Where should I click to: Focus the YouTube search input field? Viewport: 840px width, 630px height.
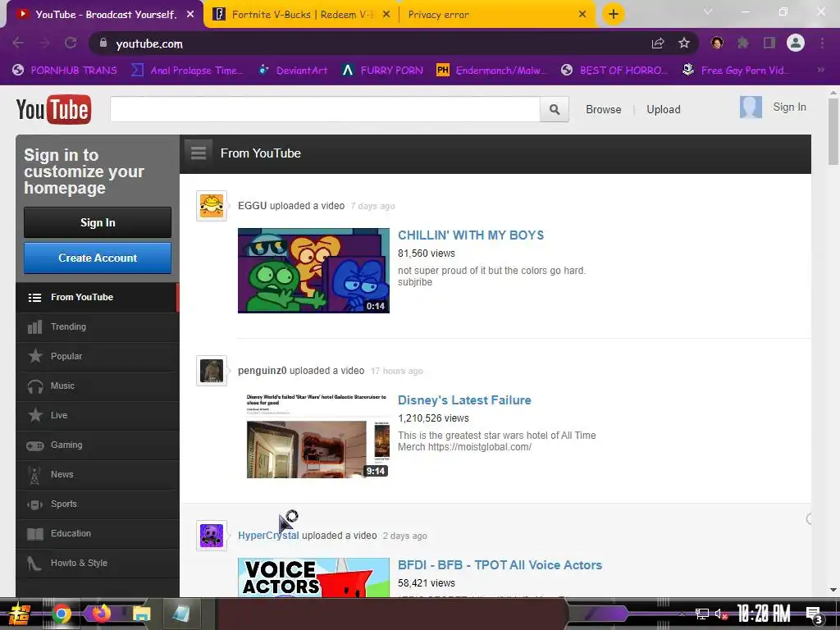[x=325, y=109]
